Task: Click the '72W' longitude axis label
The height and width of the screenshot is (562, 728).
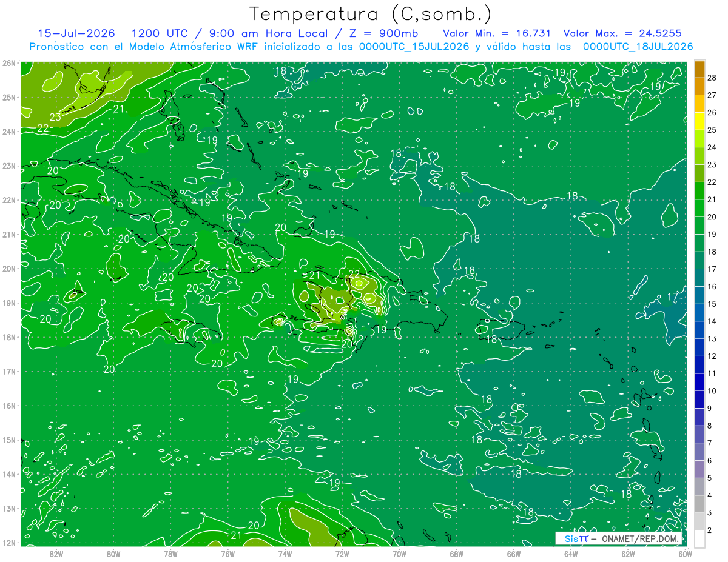Action: point(342,554)
